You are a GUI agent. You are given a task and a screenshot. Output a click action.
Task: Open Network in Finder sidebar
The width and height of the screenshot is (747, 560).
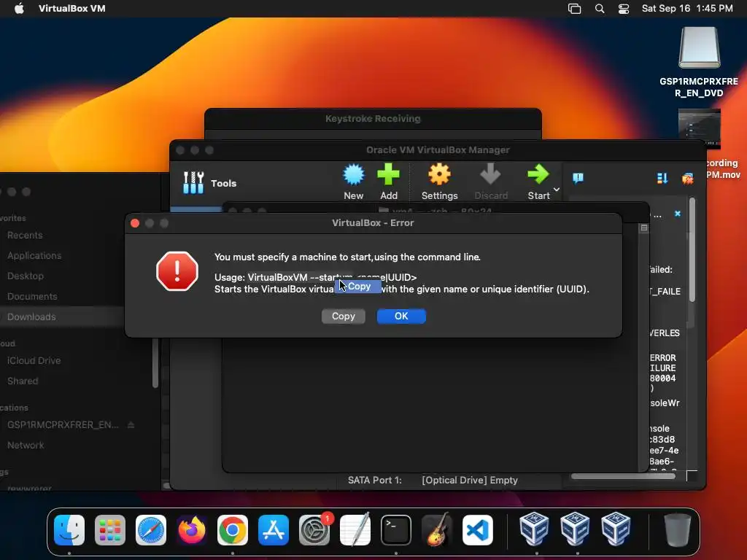(x=26, y=446)
